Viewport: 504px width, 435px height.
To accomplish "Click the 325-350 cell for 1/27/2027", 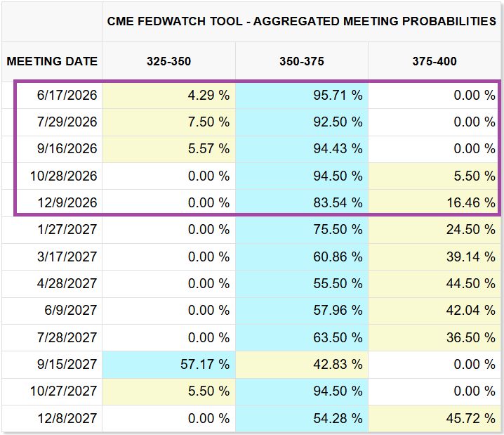I will 168,230.
